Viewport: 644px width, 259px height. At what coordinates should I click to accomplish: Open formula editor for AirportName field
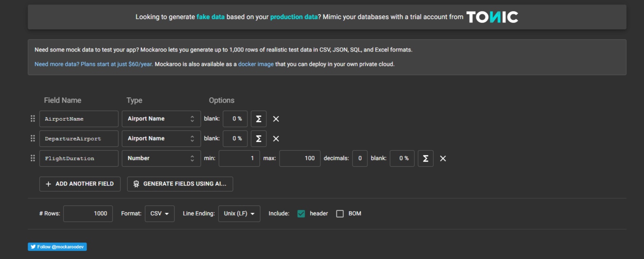[x=259, y=119]
